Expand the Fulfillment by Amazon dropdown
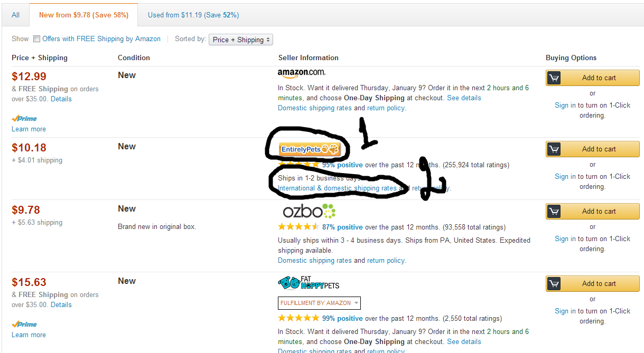 319,303
